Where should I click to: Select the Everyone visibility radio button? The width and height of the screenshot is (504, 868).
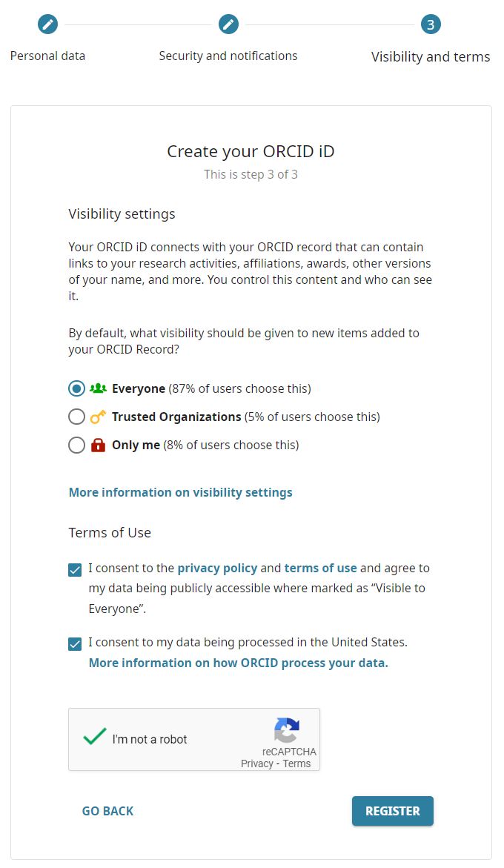coord(76,388)
